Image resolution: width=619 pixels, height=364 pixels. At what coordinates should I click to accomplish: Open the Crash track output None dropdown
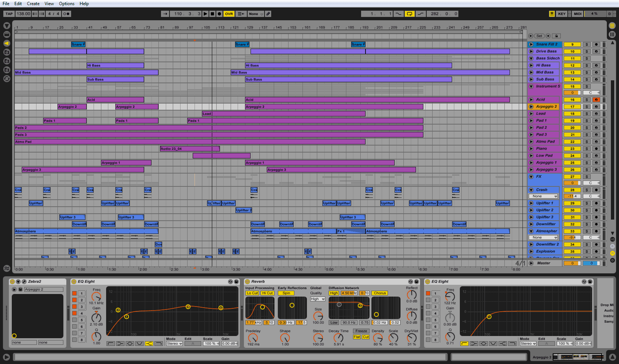543,196
